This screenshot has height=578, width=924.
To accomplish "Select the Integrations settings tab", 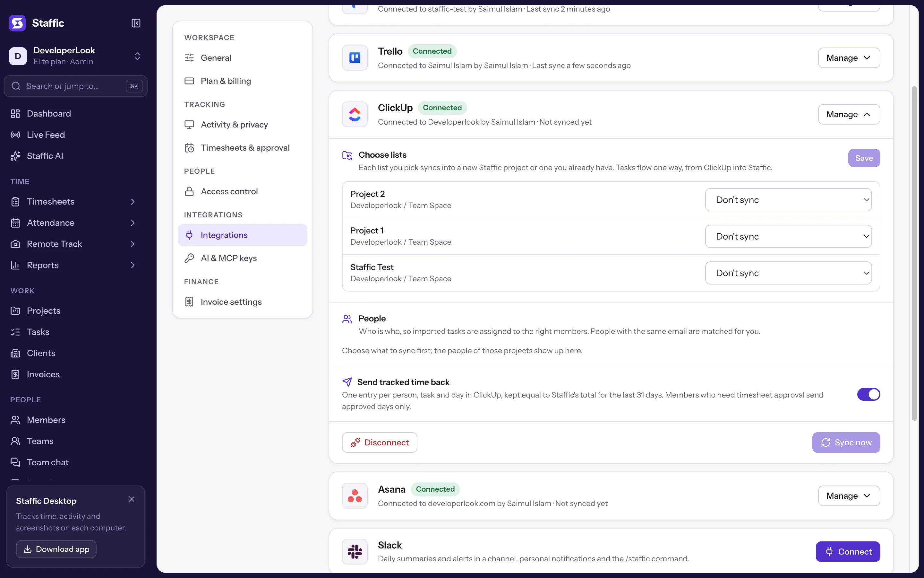I will click(243, 235).
